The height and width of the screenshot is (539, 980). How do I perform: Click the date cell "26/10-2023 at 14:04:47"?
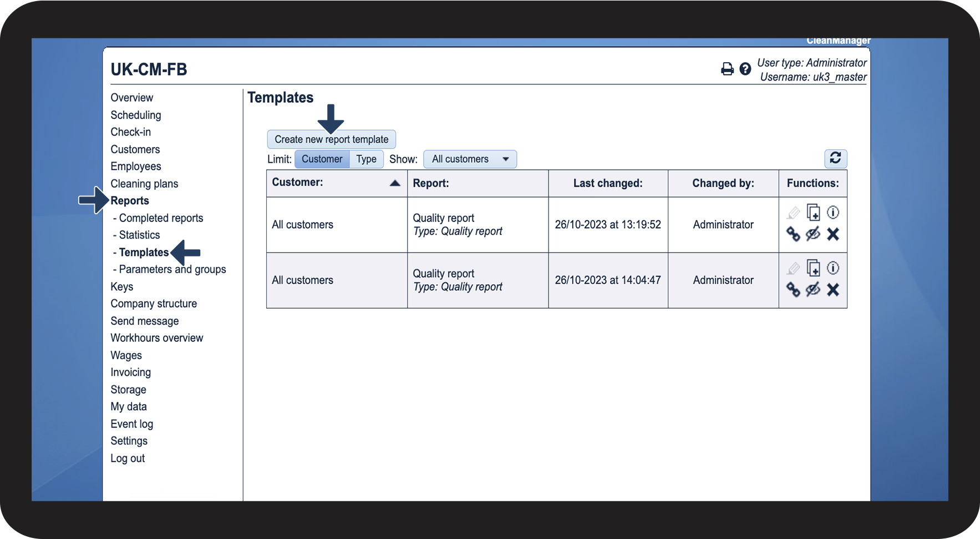pos(608,280)
